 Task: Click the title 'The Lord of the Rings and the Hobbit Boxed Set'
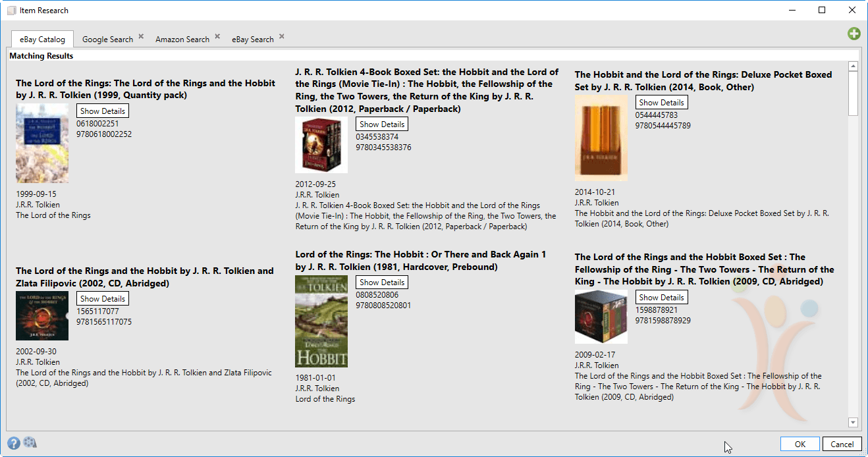click(x=705, y=269)
